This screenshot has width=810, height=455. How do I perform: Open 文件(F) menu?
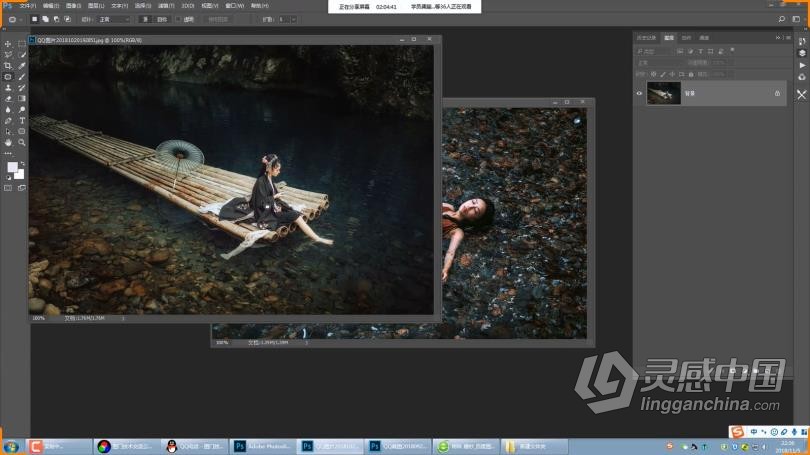pyautogui.click(x=27, y=6)
